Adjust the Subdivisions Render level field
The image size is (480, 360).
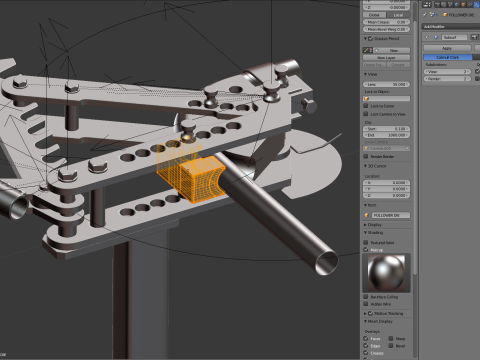point(447,79)
